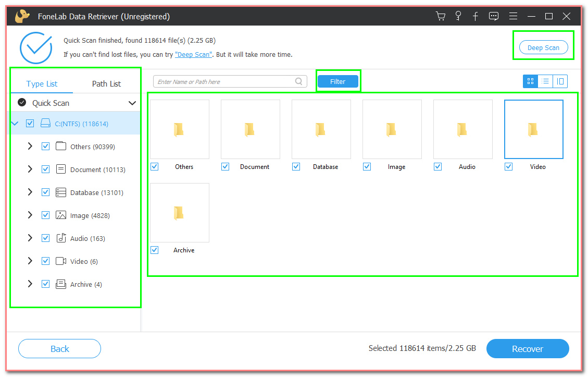Expand the Archive (4) tree node

(x=30, y=284)
